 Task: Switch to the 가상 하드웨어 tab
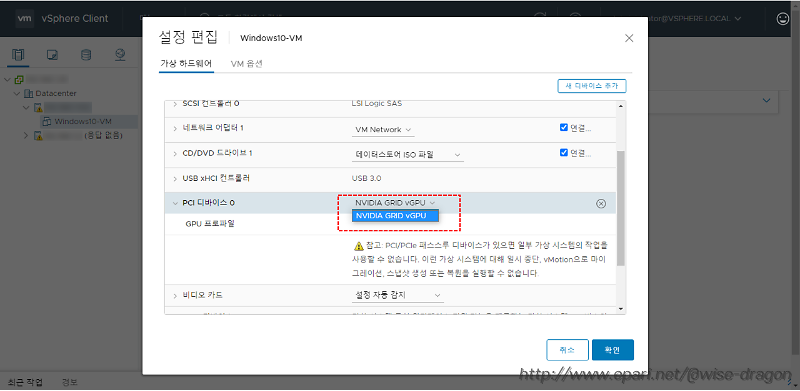186,64
